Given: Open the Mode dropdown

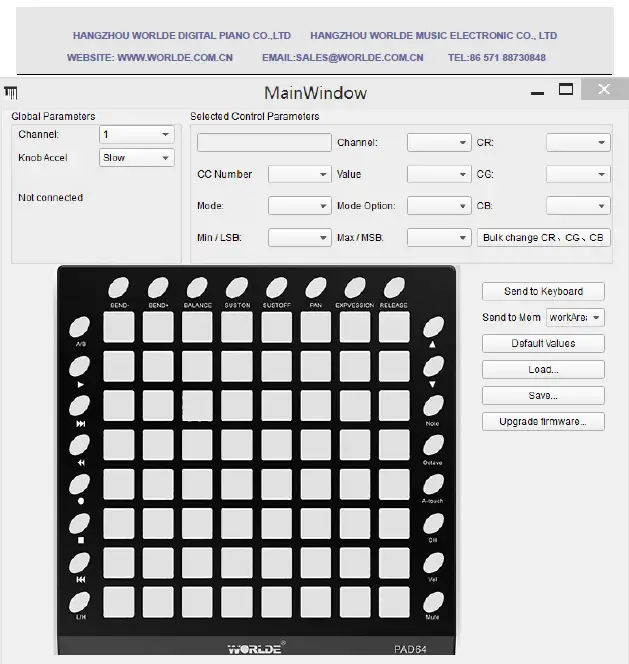Looking at the screenshot, I should click(299, 206).
